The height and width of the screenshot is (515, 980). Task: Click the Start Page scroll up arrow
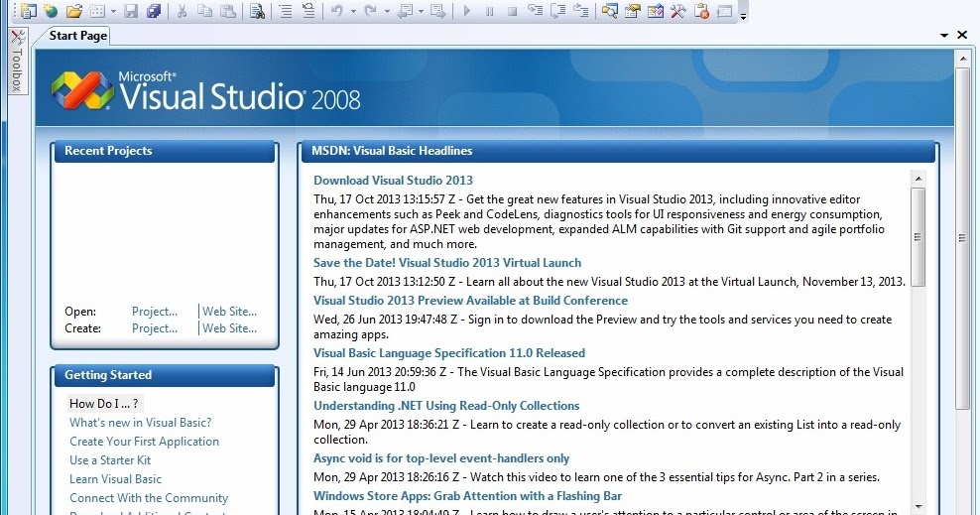pyautogui.click(x=962, y=59)
